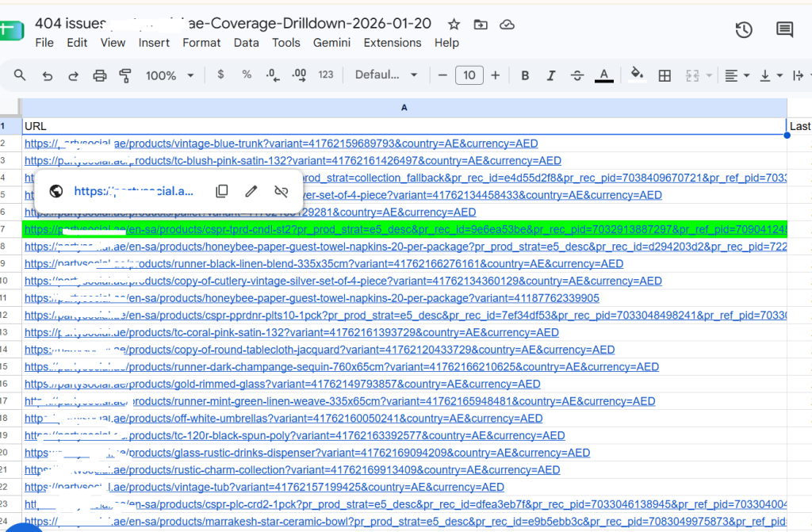
Task: Toggle strikethrough formatting
Action: coord(577,75)
